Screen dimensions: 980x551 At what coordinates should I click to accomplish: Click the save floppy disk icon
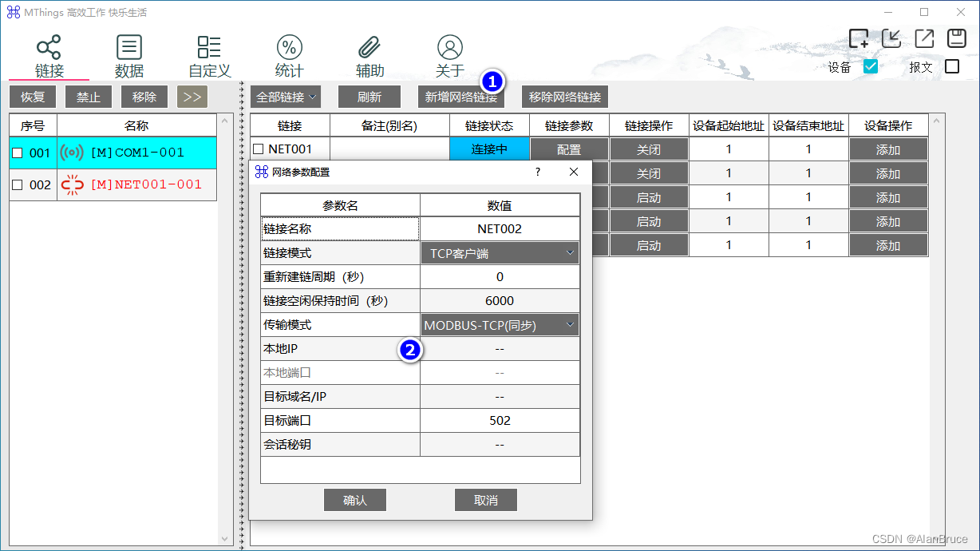956,38
